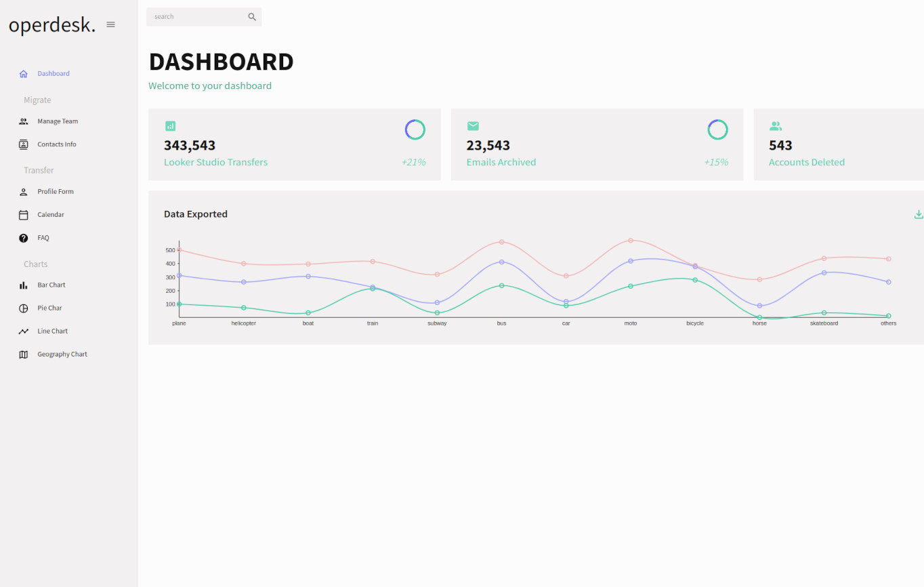Download the Data Exported chart
The image size is (924, 587).
919,214
